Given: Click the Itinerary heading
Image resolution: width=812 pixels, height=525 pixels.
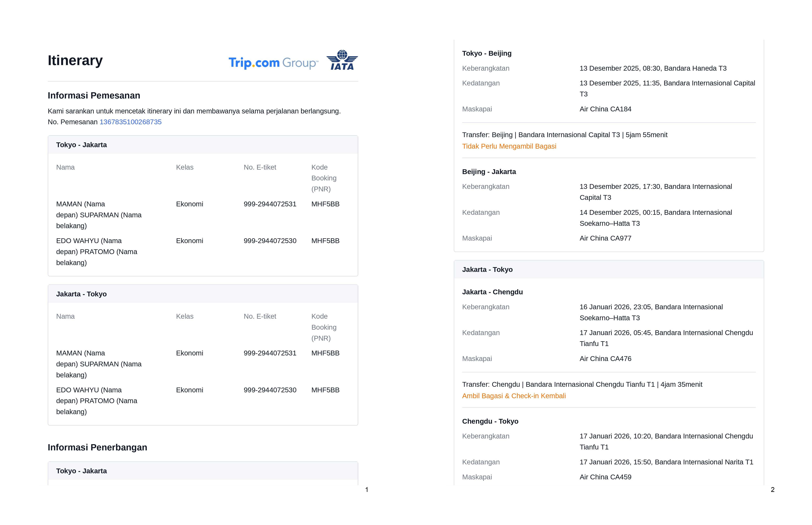Looking at the screenshot, I should point(75,60).
